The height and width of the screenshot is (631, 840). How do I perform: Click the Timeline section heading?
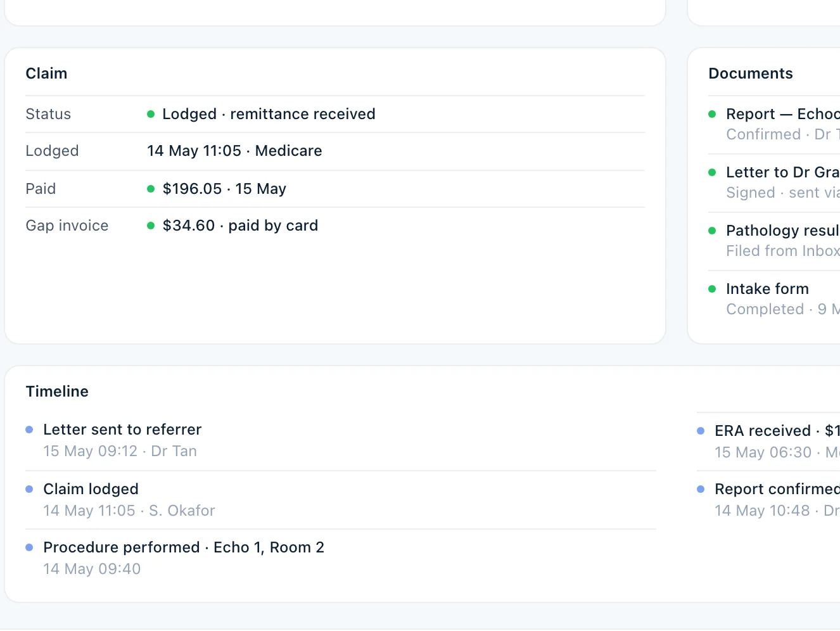(57, 392)
